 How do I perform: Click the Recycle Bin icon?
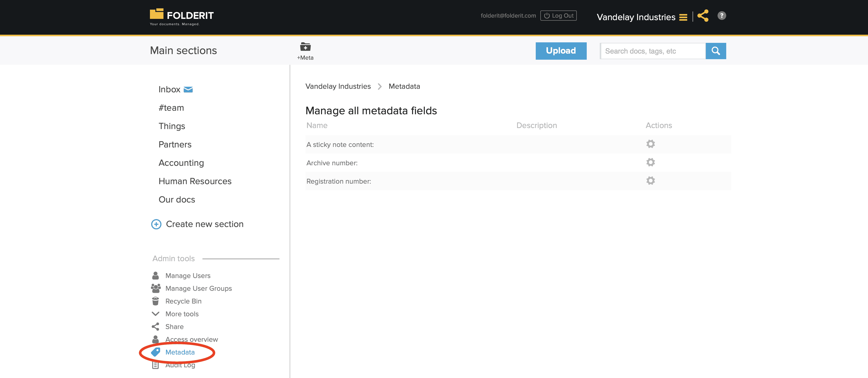155,301
